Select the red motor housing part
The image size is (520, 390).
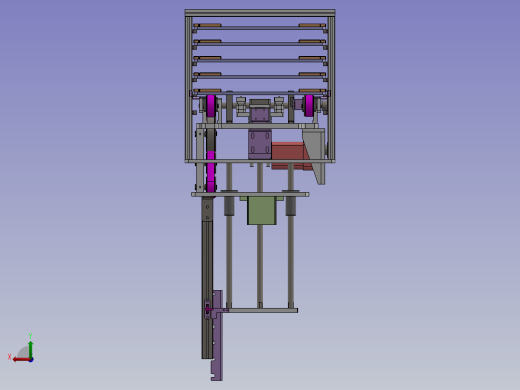[x=289, y=156]
